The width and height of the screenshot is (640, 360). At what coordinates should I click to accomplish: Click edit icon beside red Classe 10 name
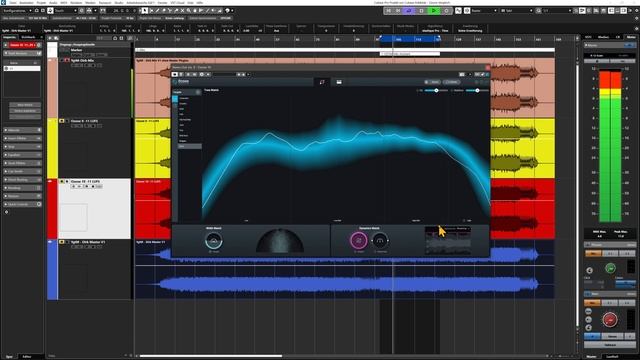(39, 45)
